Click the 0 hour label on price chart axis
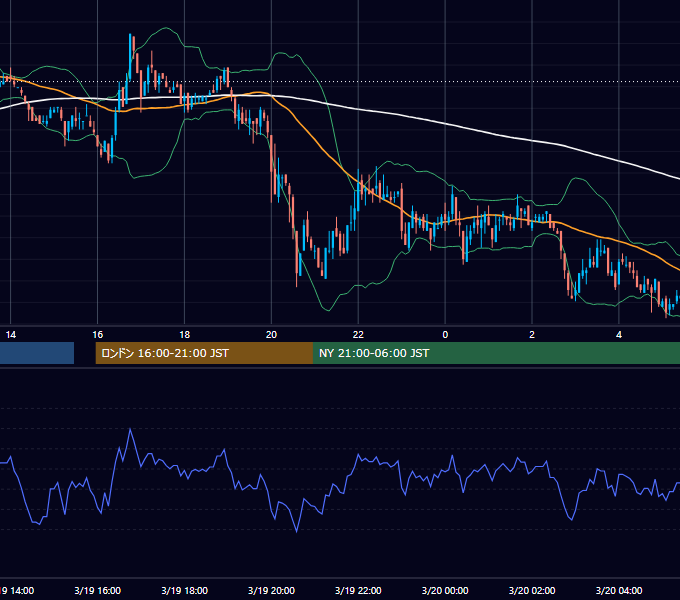Image resolution: width=680 pixels, height=600 pixels. (x=445, y=335)
